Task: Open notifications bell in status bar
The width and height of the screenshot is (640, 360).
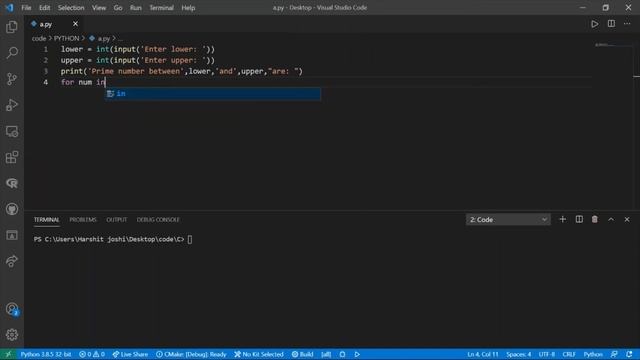Action: pos(629,354)
